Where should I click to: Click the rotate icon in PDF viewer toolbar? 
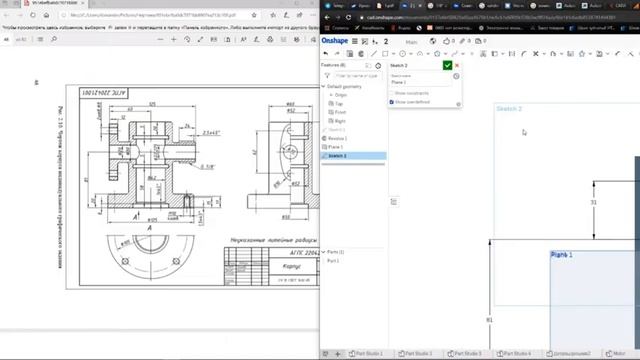187,40
